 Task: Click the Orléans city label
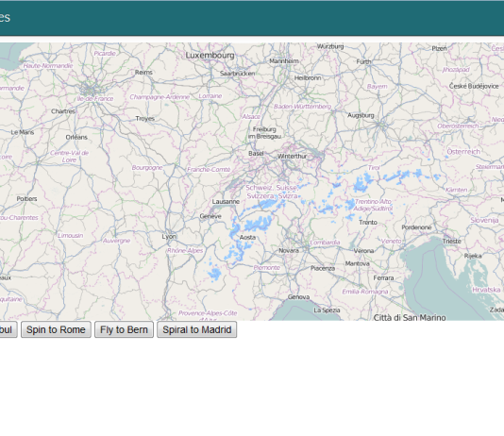[76, 137]
